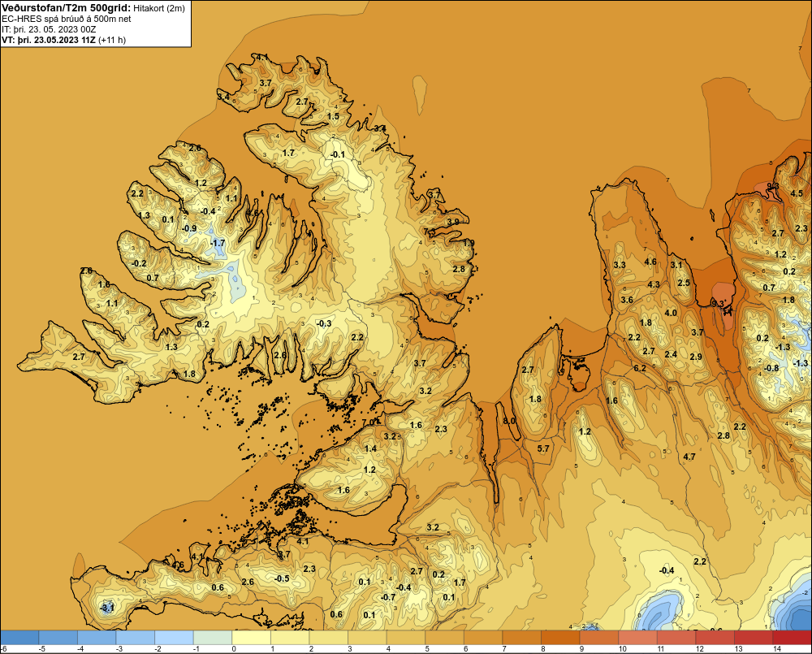This screenshot has height=654, width=812.
Task: Select the legend swatch between 10 and 11
Action: (x=638, y=638)
